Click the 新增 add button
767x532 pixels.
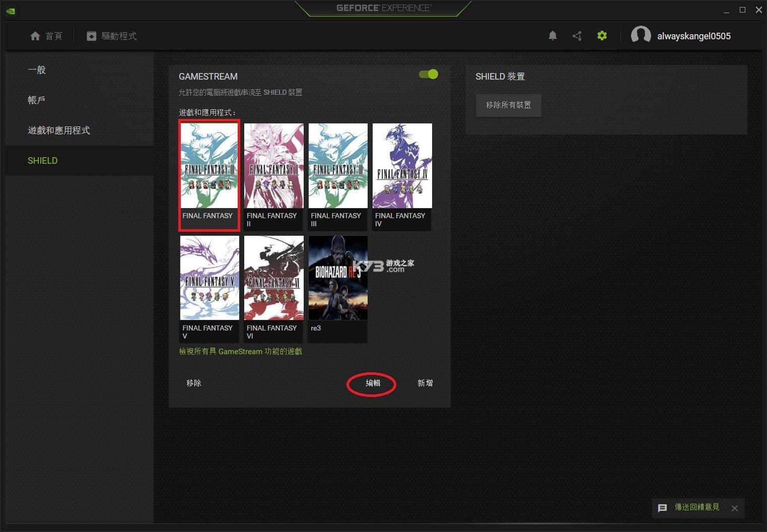425,383
